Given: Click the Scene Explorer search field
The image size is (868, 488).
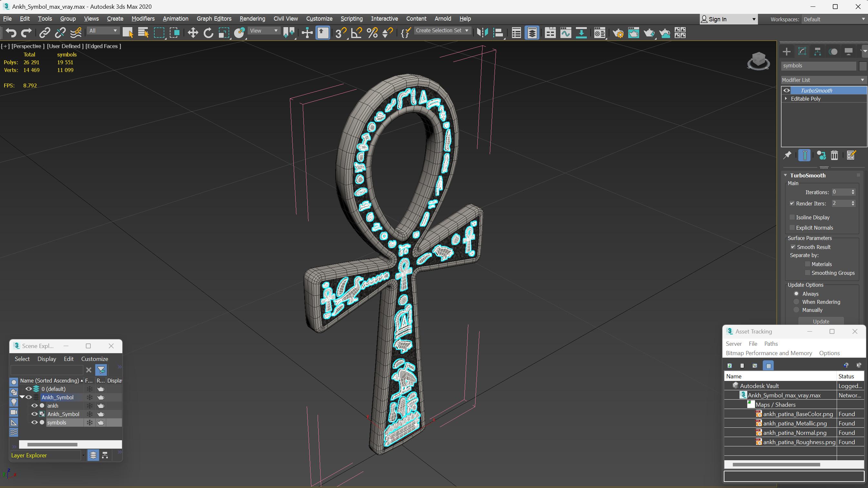Looking at the screenshot, I should coord(47,370).
